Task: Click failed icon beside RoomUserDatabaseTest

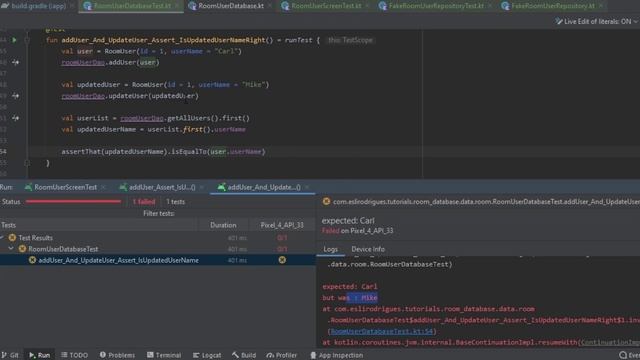Action: click(x=22, y=249)
